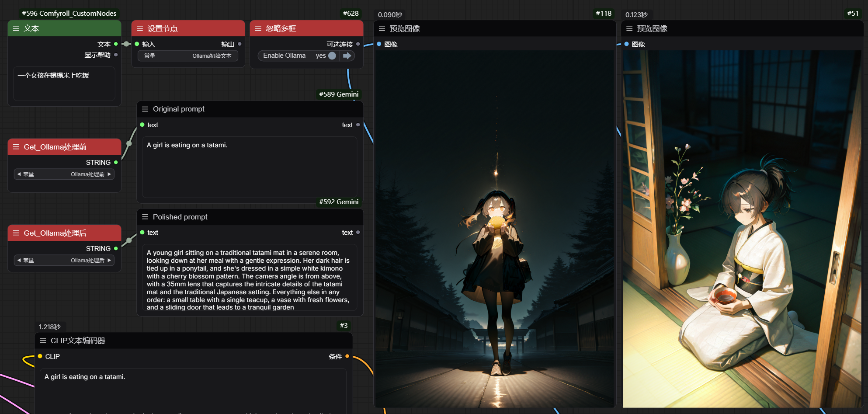Click the Get_Ollama处理前 node hamburger icon
The image size is (868, 414).
[x=16, y=147]
